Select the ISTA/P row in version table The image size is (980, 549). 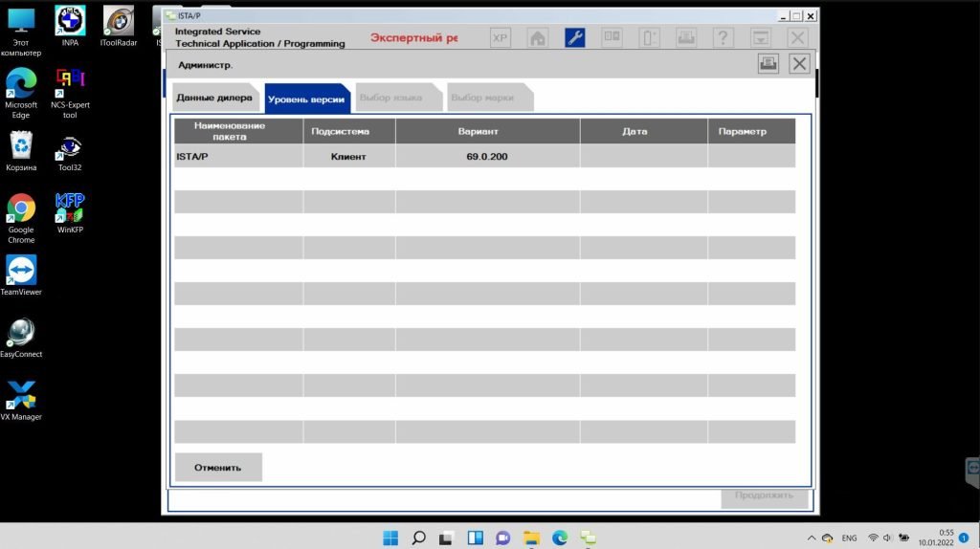point(483,156)
